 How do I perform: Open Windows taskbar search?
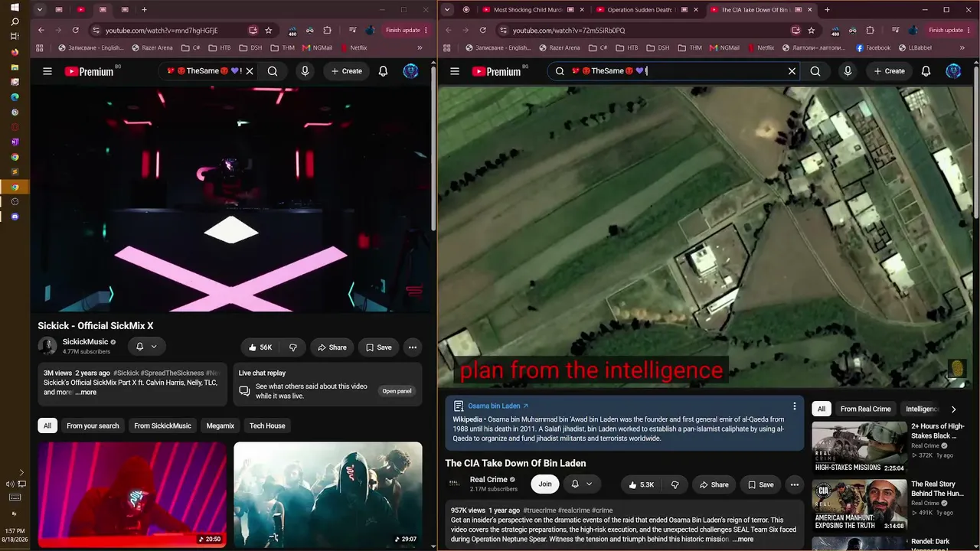point(15,22)
